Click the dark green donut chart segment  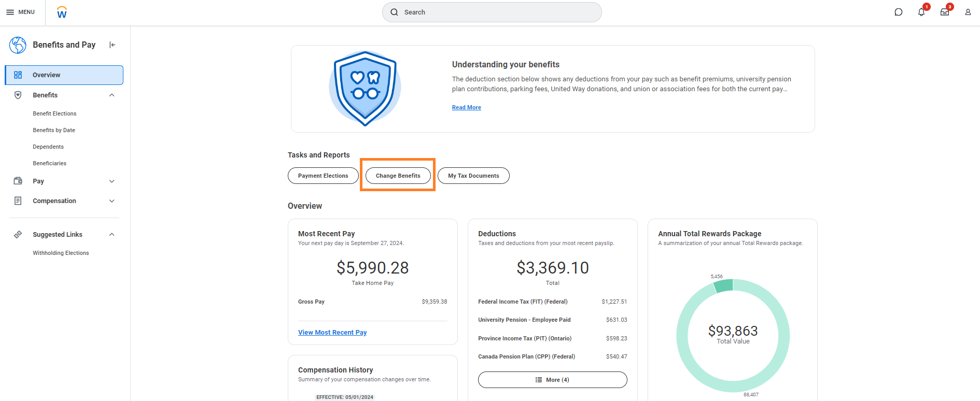pos(724,286)
